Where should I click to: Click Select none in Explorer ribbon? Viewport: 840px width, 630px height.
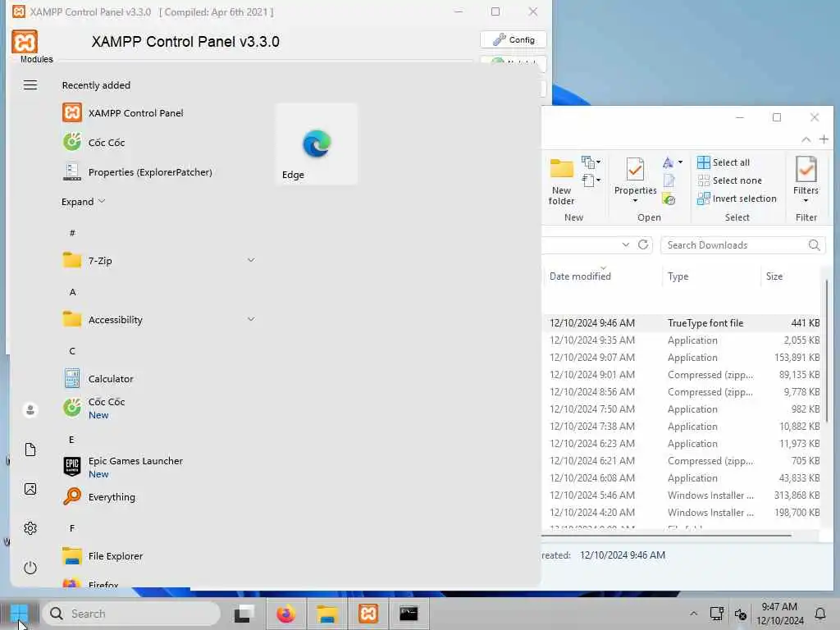coord(729,180)
